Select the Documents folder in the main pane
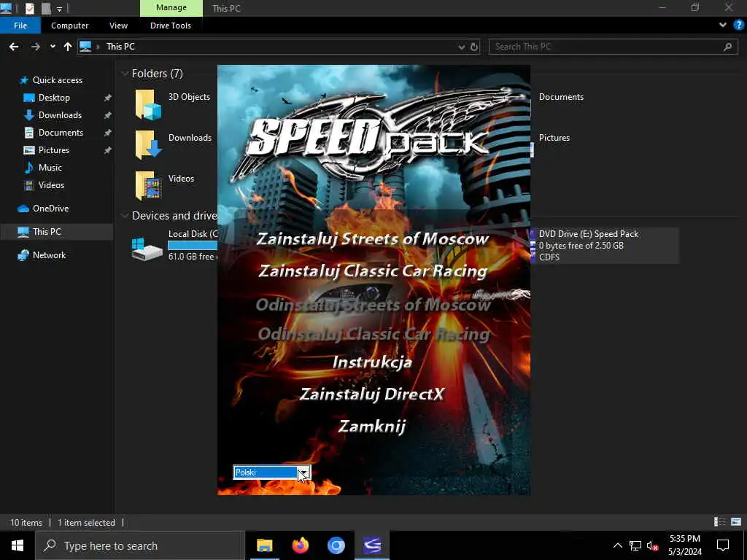Image resolution: width=747 pixels, height=560 pixels. (561, 97)
